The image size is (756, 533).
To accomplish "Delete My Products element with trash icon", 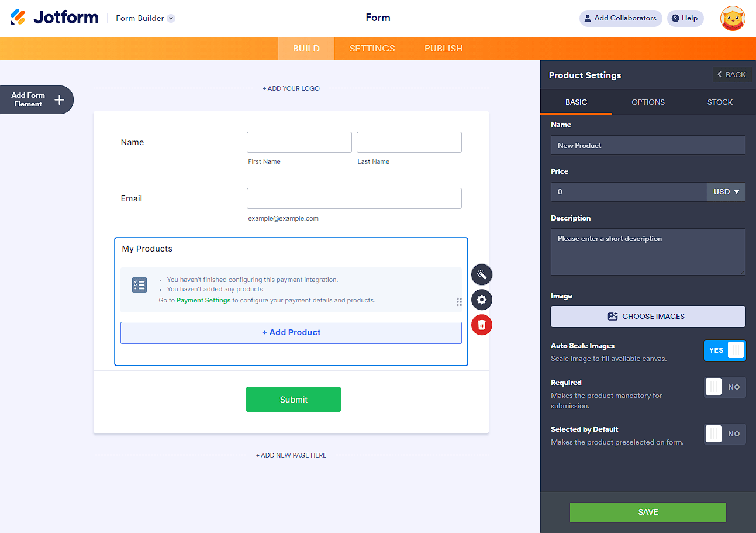I will (482, 325).
